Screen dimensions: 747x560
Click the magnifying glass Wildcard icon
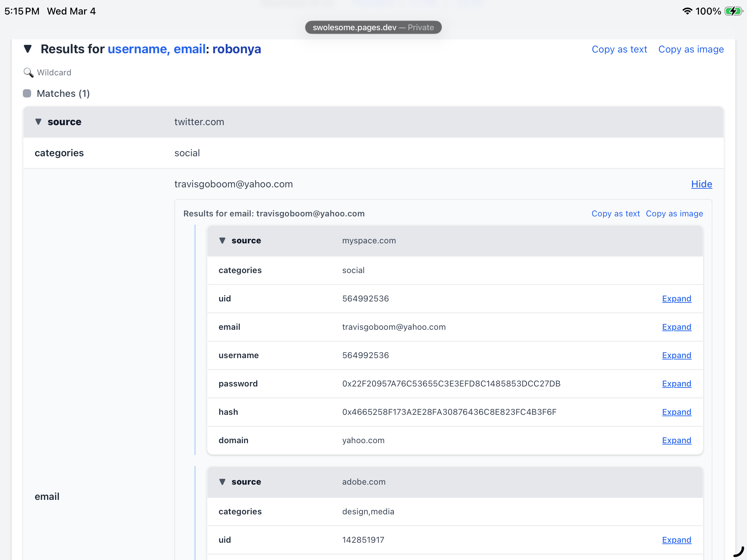(x=28, y=73)
